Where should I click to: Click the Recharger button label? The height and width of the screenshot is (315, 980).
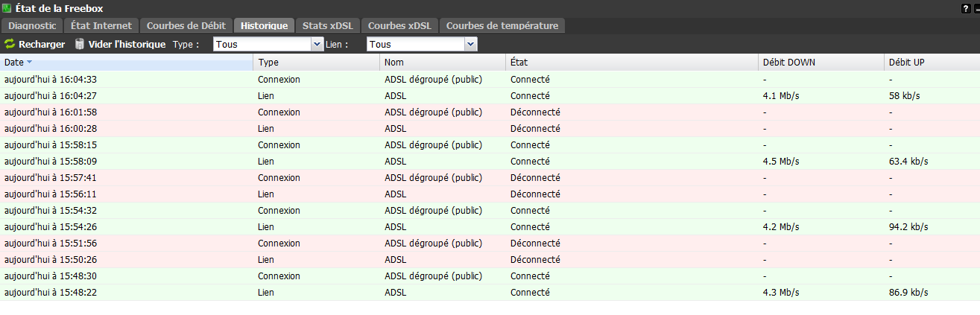[42, 45]
